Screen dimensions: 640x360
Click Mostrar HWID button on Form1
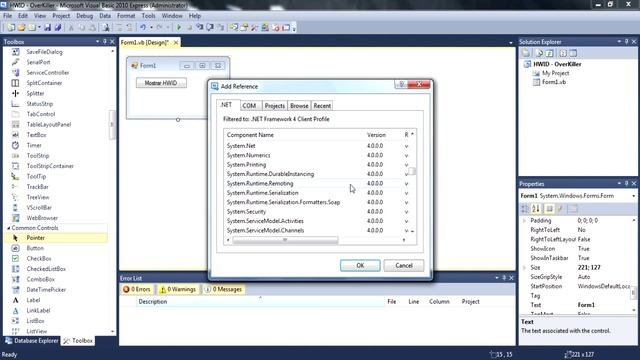[161, 83]
